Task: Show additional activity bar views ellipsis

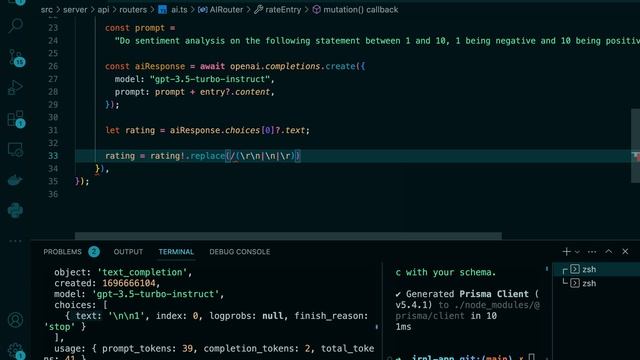Action: (x=16, y=241)
